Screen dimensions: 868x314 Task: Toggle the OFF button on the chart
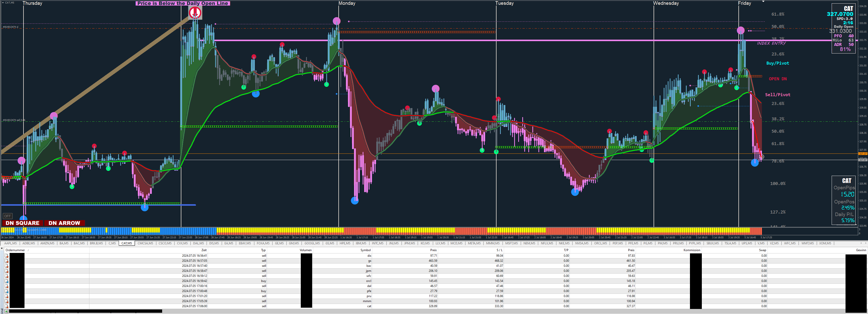[x=7, y=216]
